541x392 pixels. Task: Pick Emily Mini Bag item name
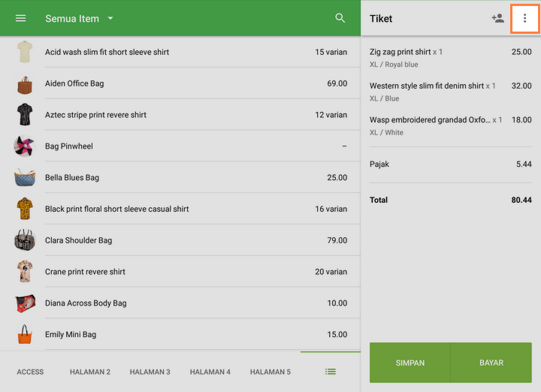coord(71,334)
